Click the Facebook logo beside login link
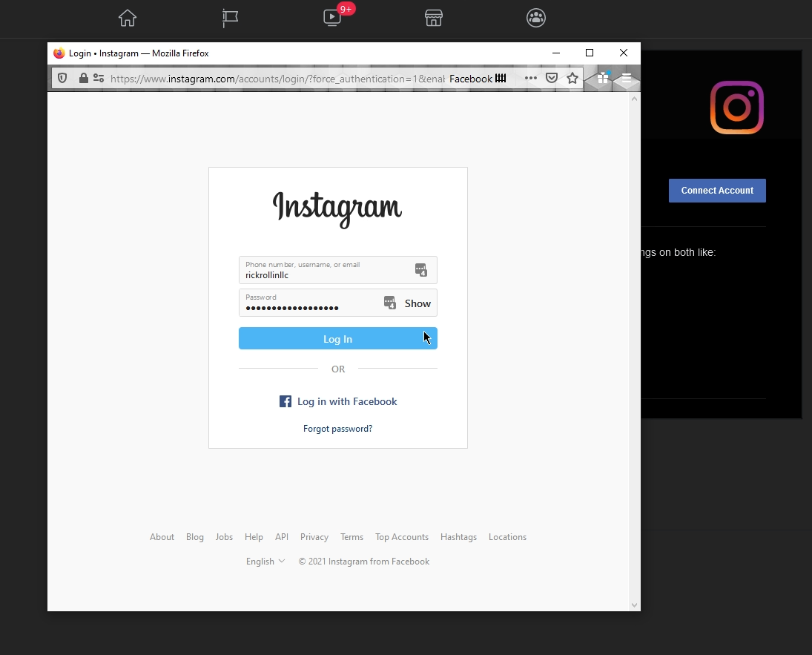The height and width of the screenshot is (655, 812). (x=285, y=401)
